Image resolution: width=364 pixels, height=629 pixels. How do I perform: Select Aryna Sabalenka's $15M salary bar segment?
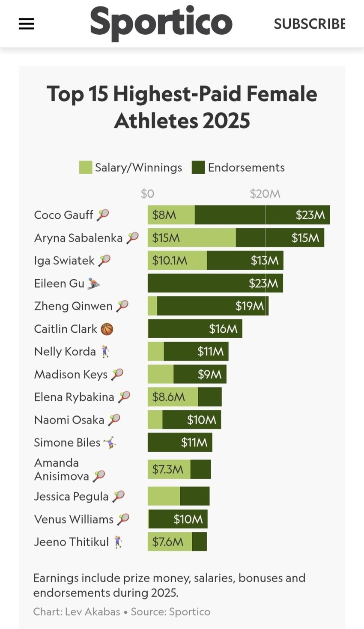point(191,238)
